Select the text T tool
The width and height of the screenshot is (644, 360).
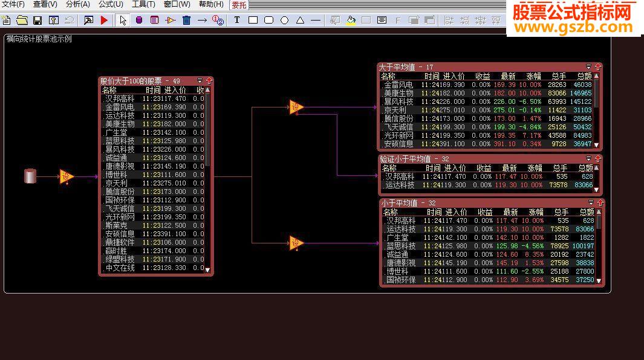(237, 20)
